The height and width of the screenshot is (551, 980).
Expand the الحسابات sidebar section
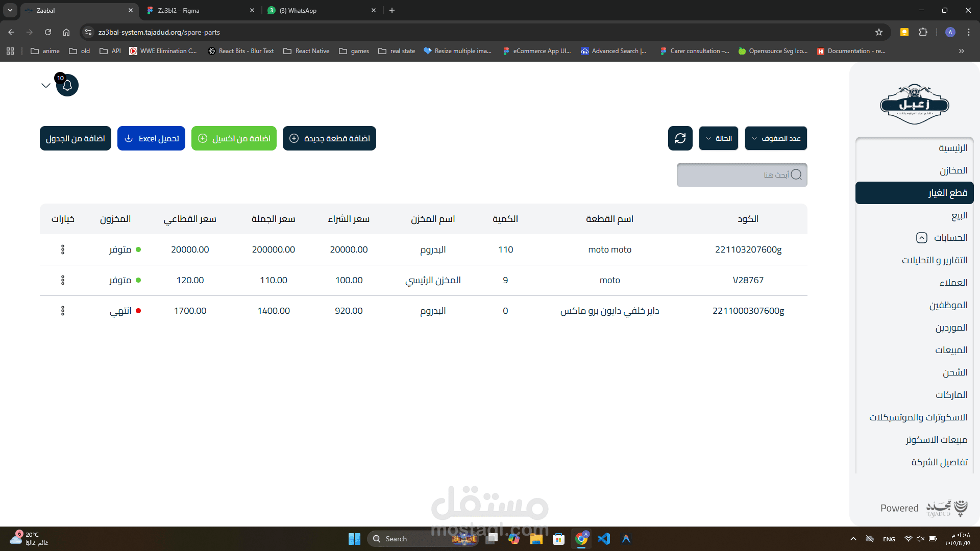tap(922, 238)
